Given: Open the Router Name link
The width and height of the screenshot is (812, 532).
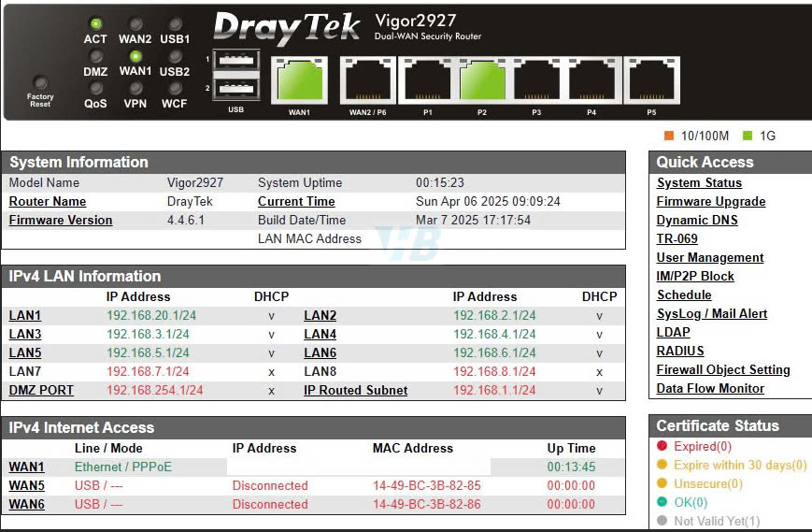Looking at the screenshot, I should [48, 202].
